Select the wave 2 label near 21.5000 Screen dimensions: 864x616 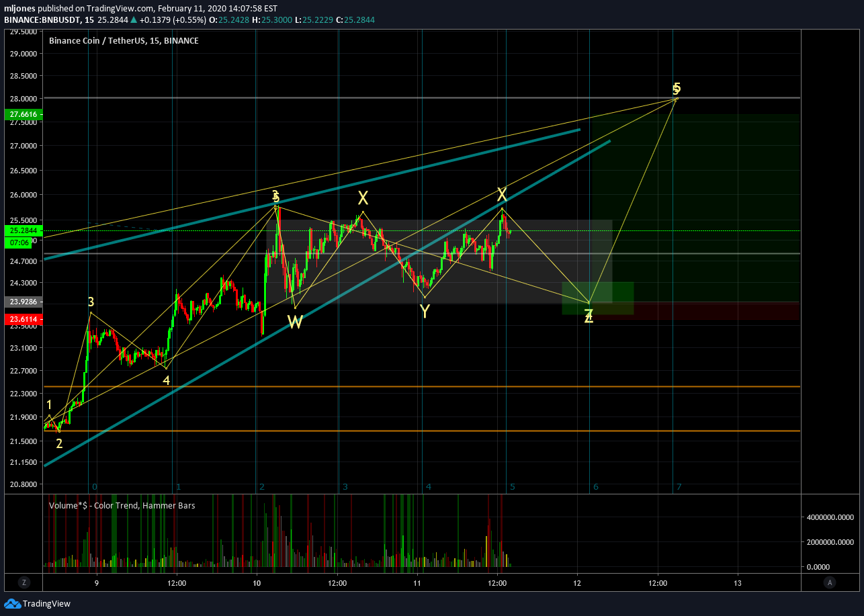pyautogui.click(x=59, y=443)
